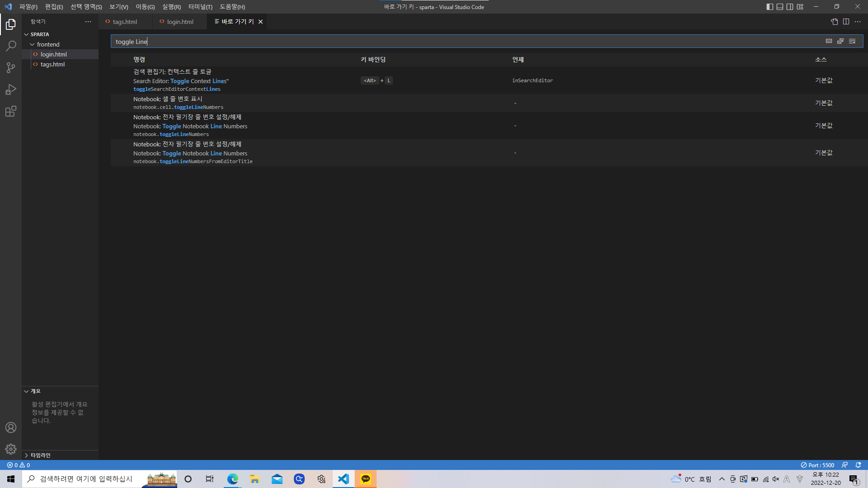Viewport: 868px width, 488px height.
Task: Collapse the 개요 outline section
Action: [60, 391]
